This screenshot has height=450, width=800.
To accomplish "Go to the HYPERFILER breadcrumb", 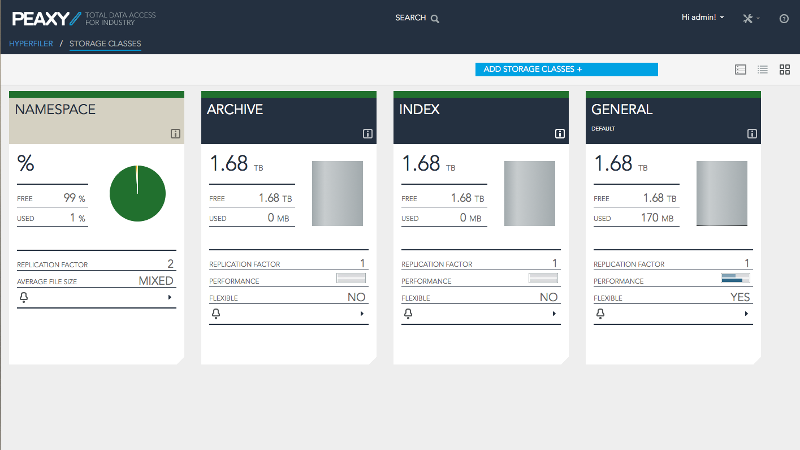I will [x=29, y=44].
